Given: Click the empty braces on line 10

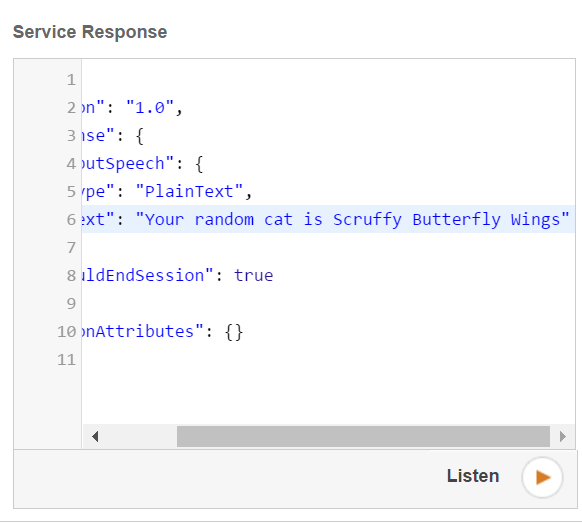Looking at the screenshot, I should pos(234,332).
